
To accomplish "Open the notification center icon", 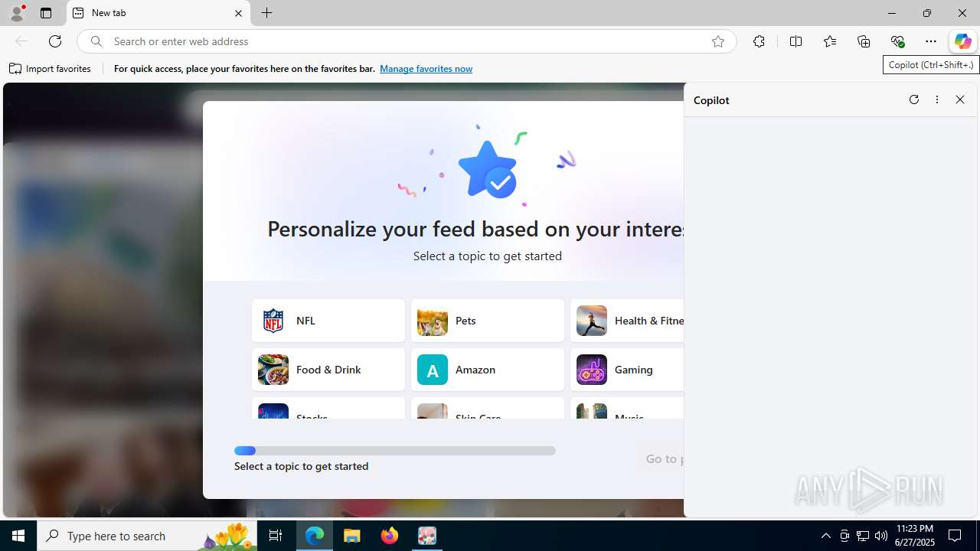I will 955,536.
